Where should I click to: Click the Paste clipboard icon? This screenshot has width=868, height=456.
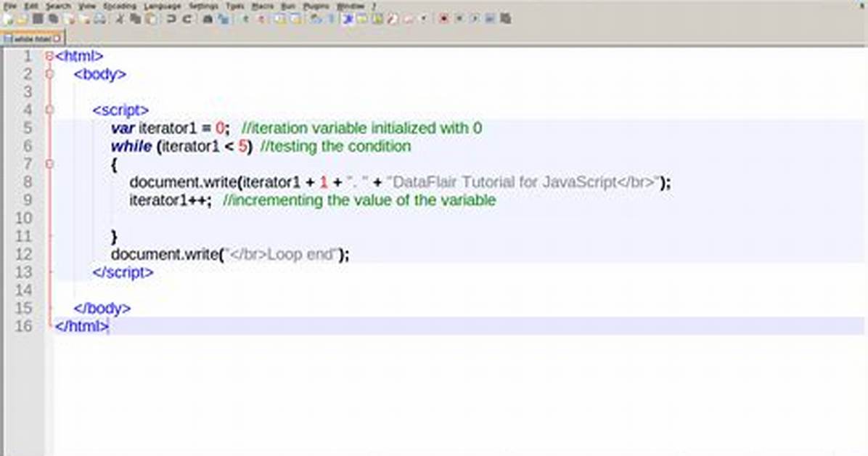click(150, 19)
